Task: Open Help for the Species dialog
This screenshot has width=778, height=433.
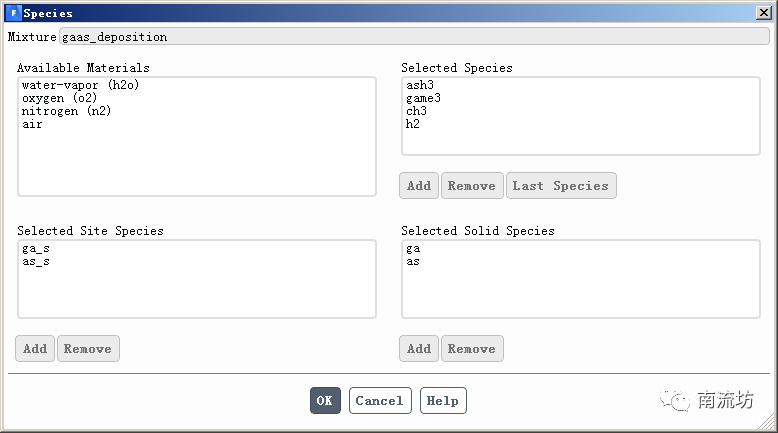Action: (443, 401)
